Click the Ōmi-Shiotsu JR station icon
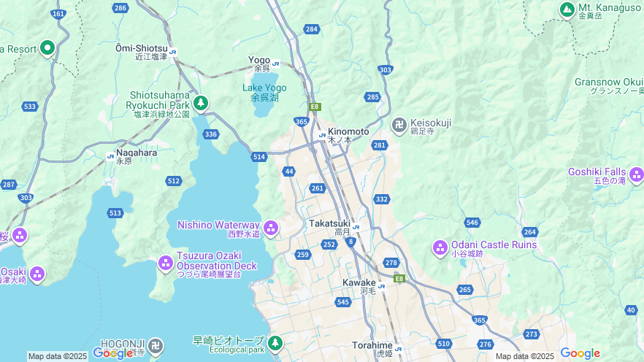 pos(173,52)
